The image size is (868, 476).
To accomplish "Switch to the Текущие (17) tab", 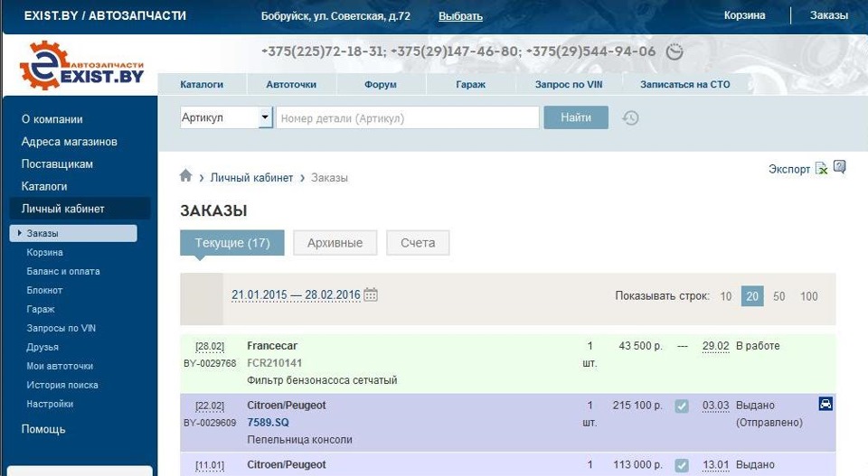I will [x=232, y=243].
